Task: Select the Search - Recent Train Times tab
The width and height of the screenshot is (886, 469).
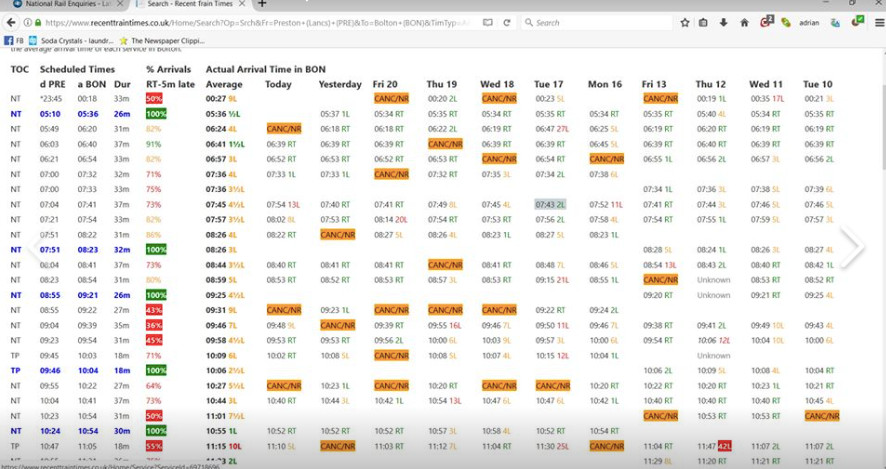Action: click(x=190, y=4)
